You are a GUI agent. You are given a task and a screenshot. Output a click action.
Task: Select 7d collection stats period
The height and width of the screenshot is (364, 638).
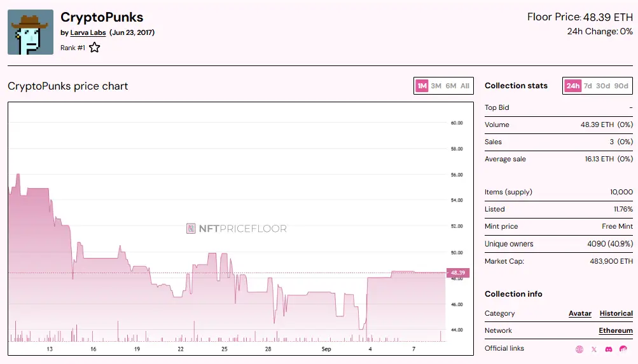[x=588, y=86]
